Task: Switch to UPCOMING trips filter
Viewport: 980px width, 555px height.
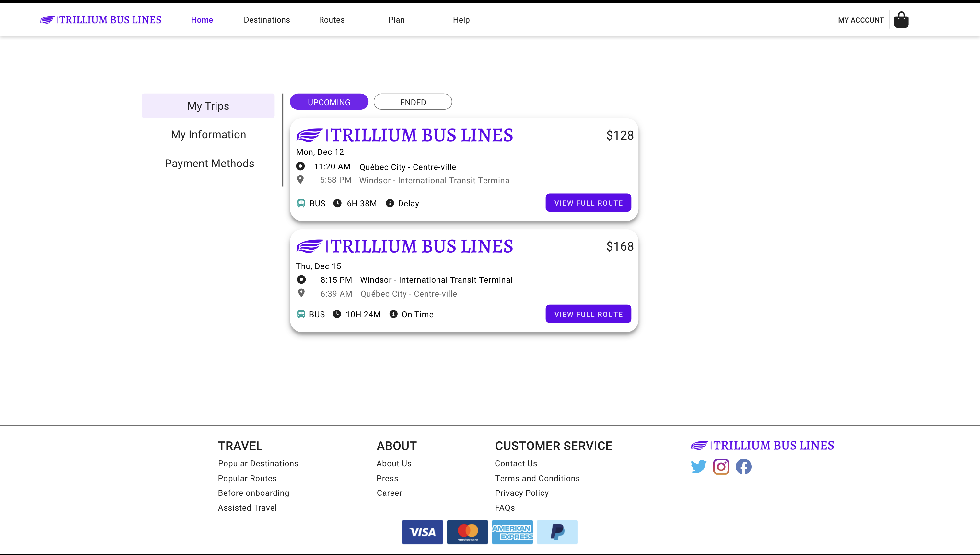Action: coord(328,102)
